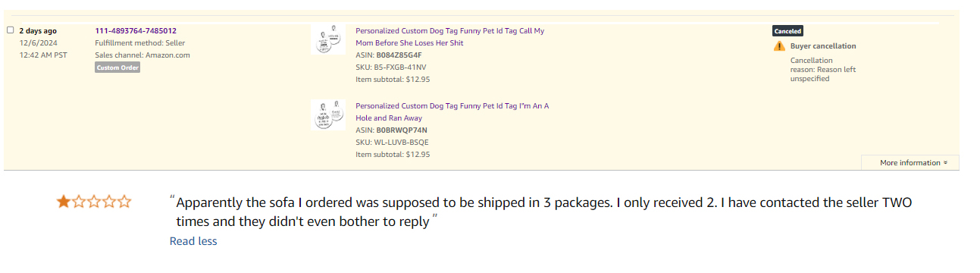Screen dimensions: 980x273
Task: Tick the checkbox for the 2 days ago order
Action: pos(11,30)
